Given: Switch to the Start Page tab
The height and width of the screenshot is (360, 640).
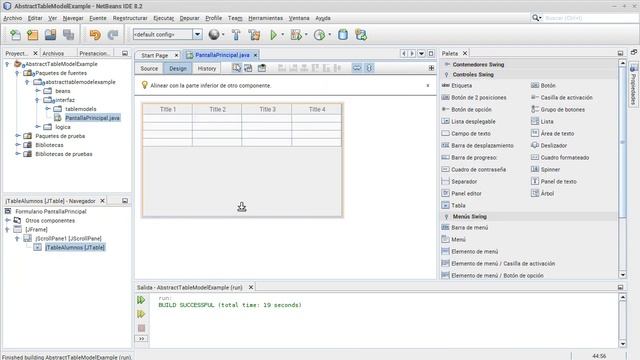Looking at the screenshot, I should [x=155, y=55].
